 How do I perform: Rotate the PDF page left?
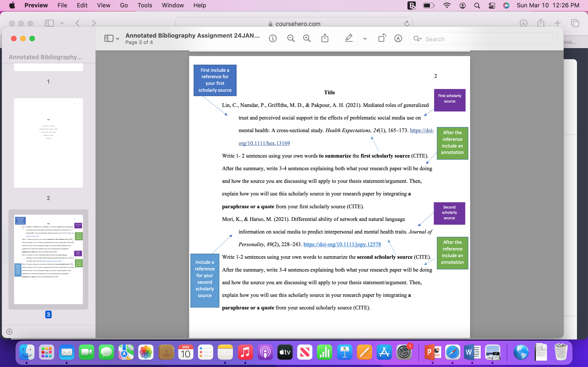point(382,38)
